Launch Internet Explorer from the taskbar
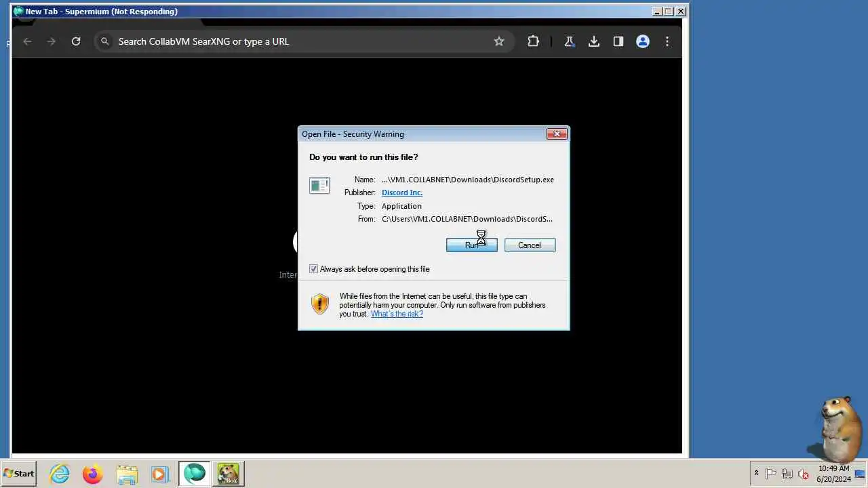 tap(60, 474)
